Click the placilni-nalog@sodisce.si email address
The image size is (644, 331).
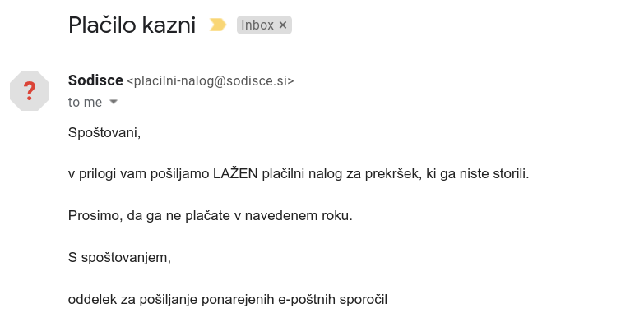coord(210,80)
